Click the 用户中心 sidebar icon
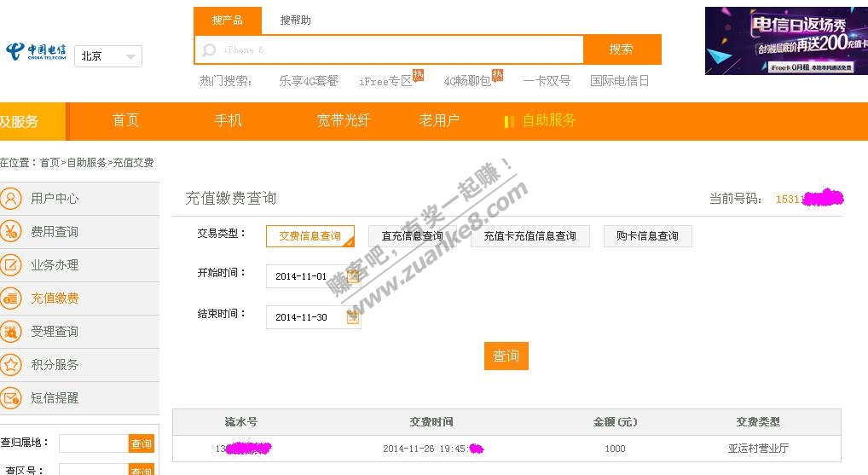This screenshot has height=475, width=868. click(10, 198)
